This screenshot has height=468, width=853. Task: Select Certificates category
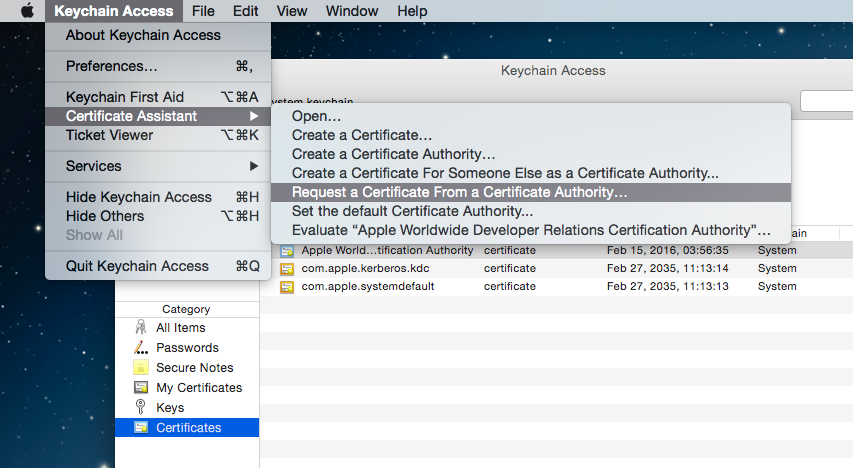(x=187, y=428)
